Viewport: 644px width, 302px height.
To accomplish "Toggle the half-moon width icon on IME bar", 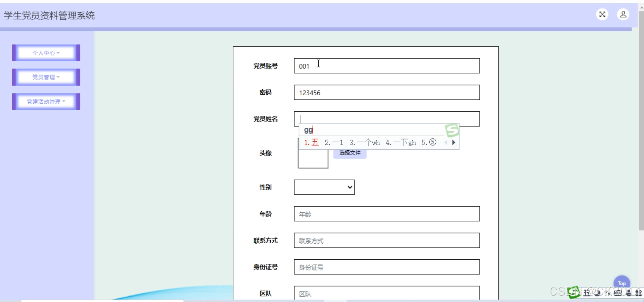I will pyautogui.click(x=597, y=293).
